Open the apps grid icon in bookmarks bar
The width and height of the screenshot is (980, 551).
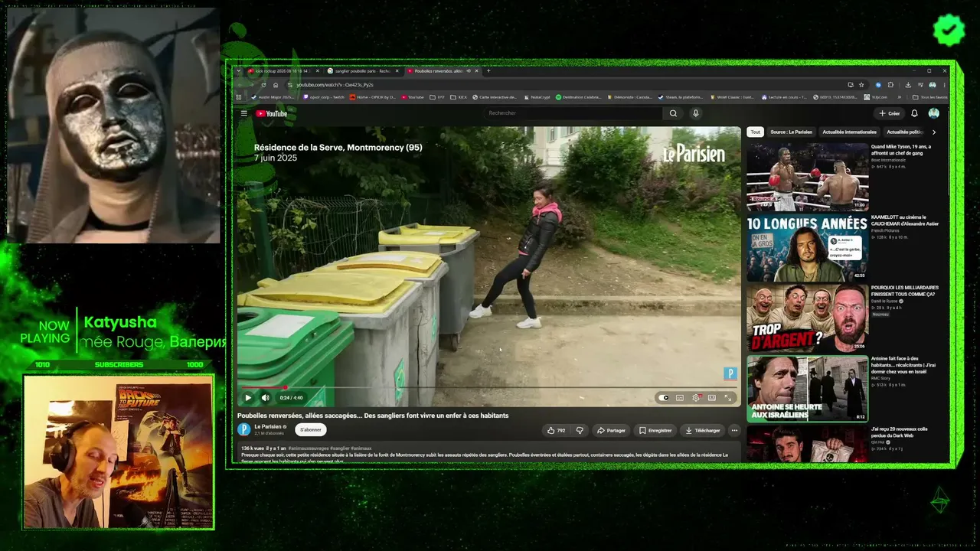(x=239, y=97)
